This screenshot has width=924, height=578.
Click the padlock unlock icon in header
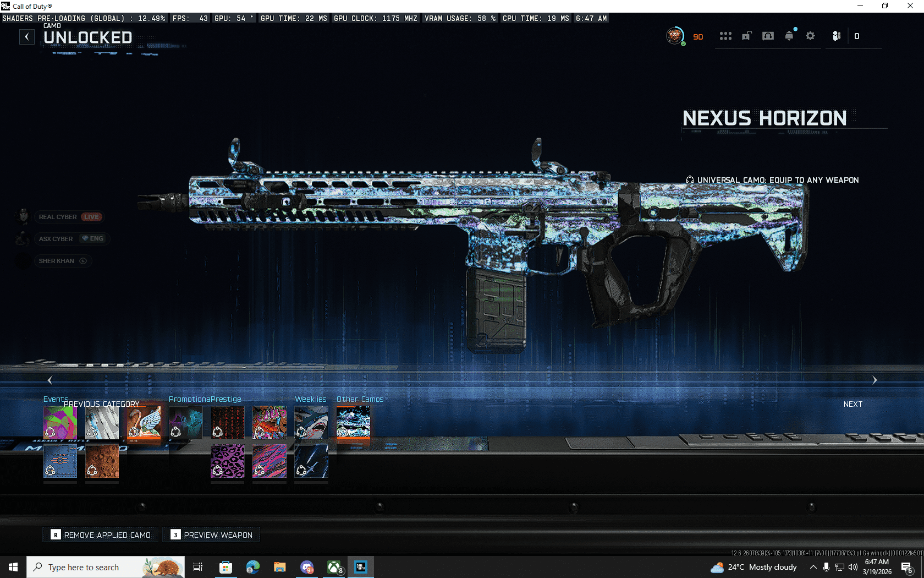746,36
